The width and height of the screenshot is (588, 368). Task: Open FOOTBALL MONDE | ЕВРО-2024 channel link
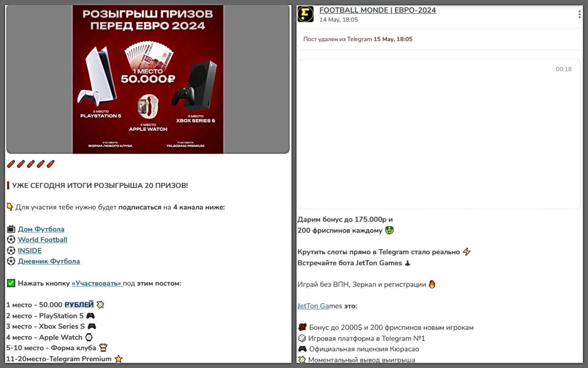click(x=377, y=10)
